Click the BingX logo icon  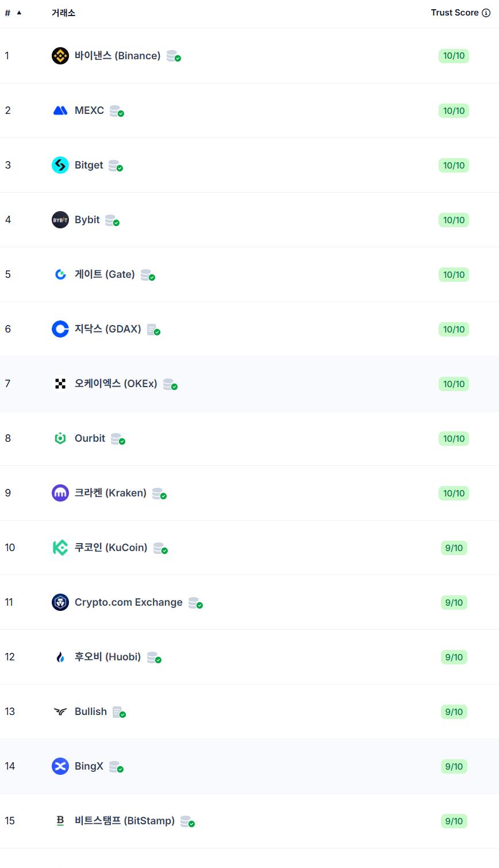(60, 766)
